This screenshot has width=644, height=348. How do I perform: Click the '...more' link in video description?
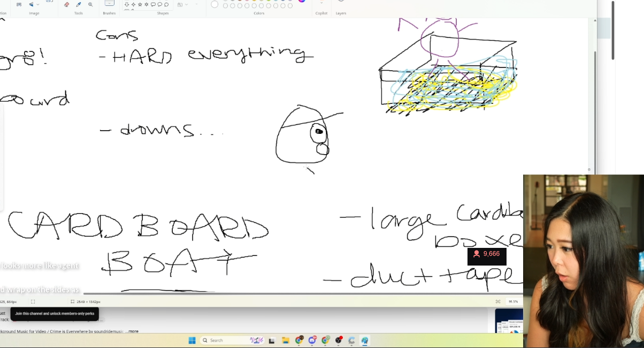(132, 331)
